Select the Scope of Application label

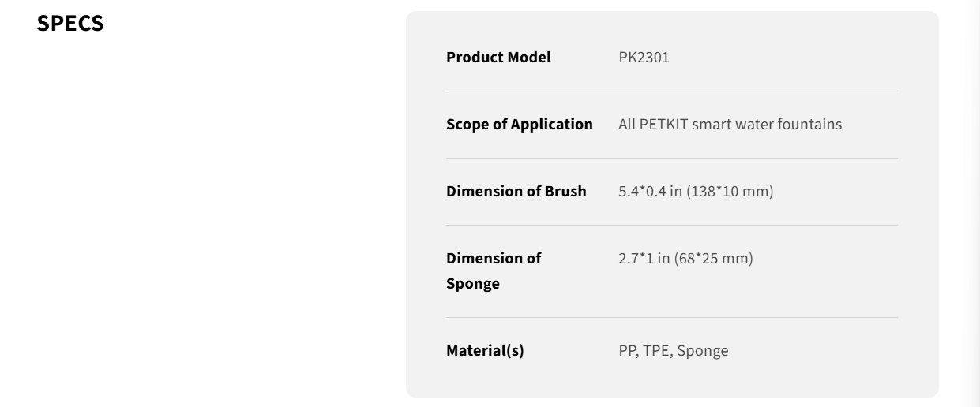520,124
